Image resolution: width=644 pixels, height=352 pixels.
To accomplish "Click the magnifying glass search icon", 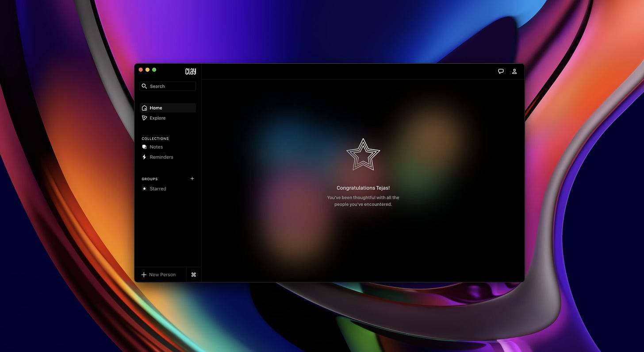I will click(x=144, y=86).
